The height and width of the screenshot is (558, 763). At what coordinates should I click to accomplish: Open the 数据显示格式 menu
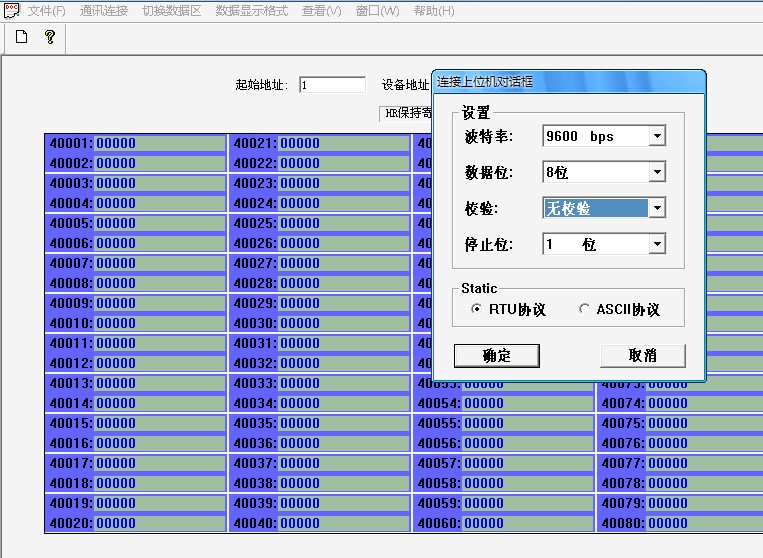251,11
